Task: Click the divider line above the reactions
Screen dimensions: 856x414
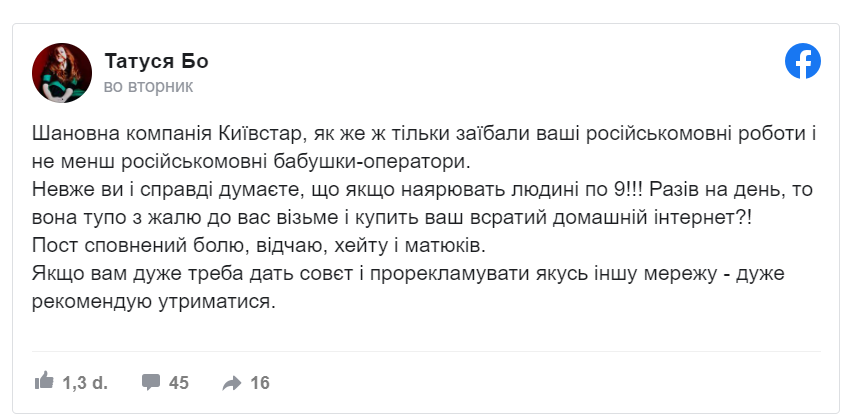Action: click(x=426, y=351)
